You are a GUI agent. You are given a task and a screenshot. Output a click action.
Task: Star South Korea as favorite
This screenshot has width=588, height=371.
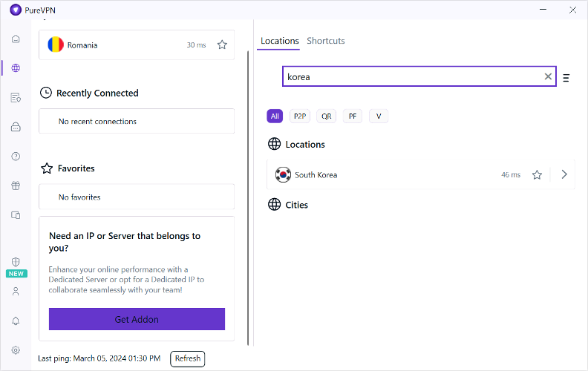[537, 175]
